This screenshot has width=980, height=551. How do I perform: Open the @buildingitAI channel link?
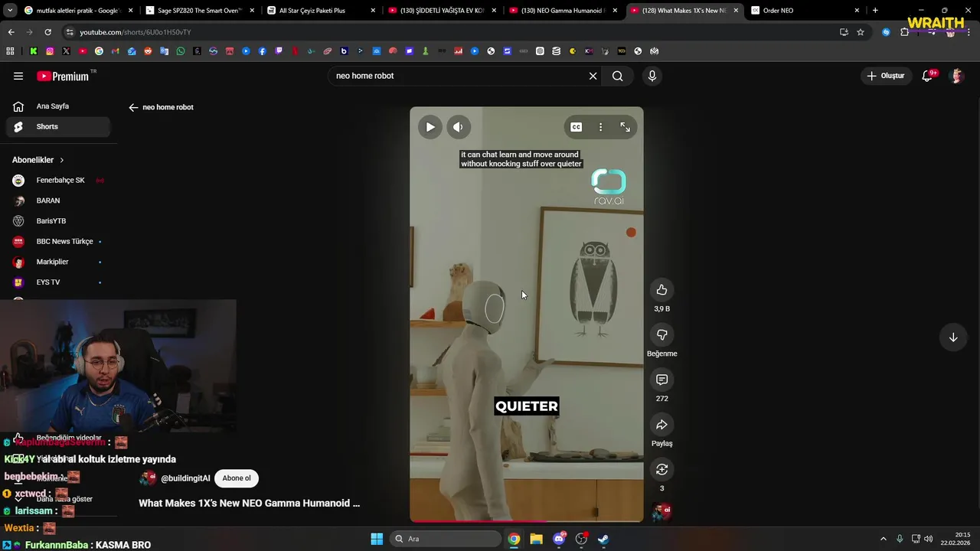coord(185,478)
